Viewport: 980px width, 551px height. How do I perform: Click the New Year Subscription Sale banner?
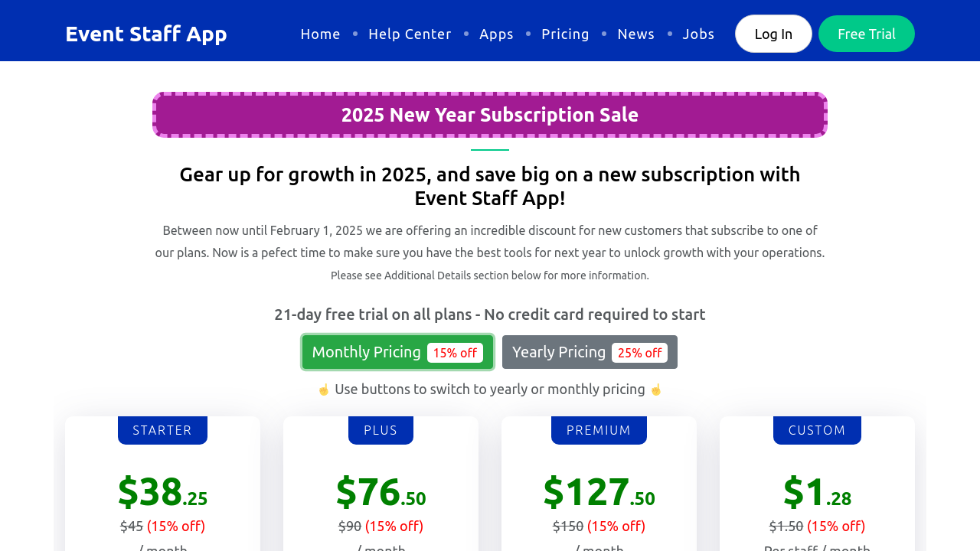pos(490,115)
